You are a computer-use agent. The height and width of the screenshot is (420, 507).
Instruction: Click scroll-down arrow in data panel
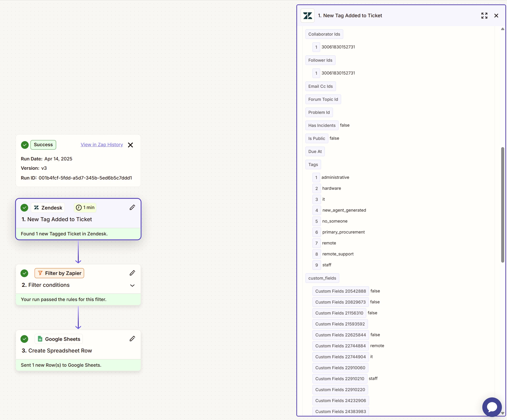pyautogui.click(x=502, y=413)
